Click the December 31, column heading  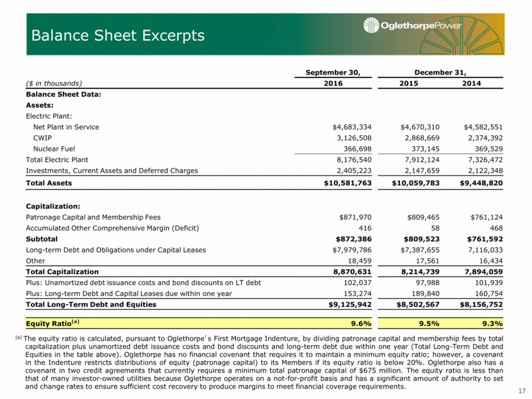[440, 72]
